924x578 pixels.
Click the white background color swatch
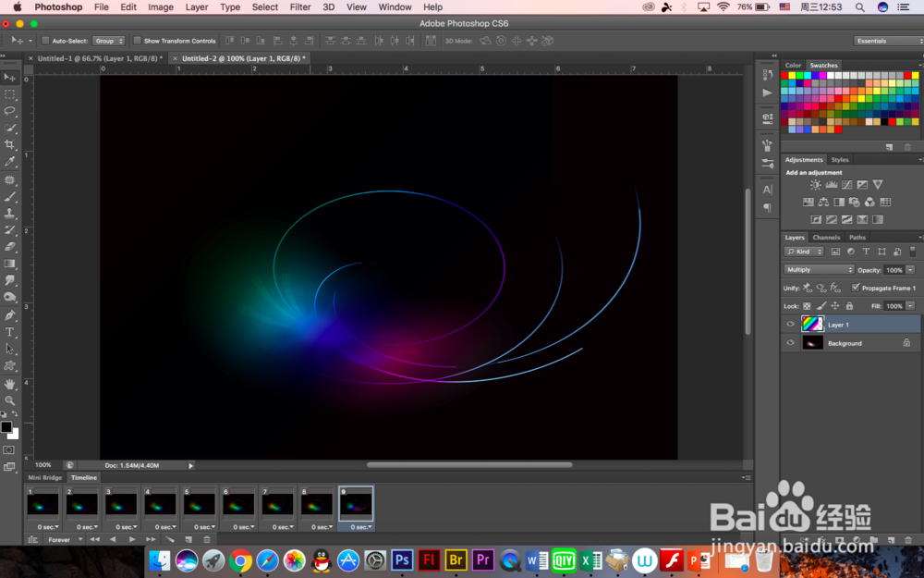point(15,436)
